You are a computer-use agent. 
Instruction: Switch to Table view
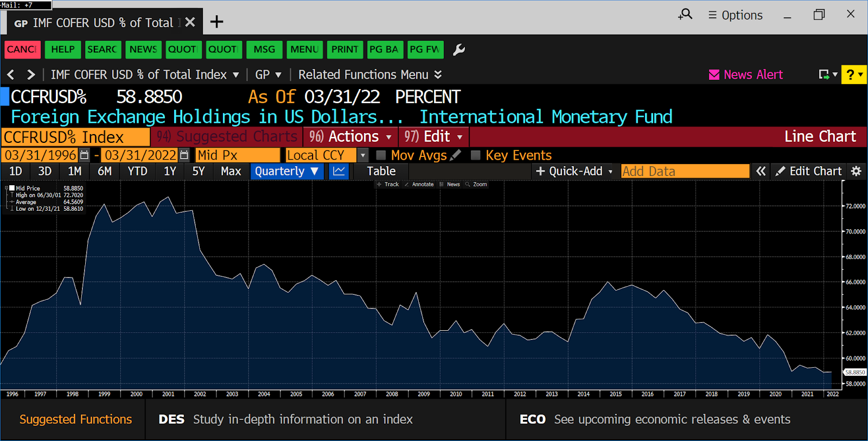pos(381,171)
